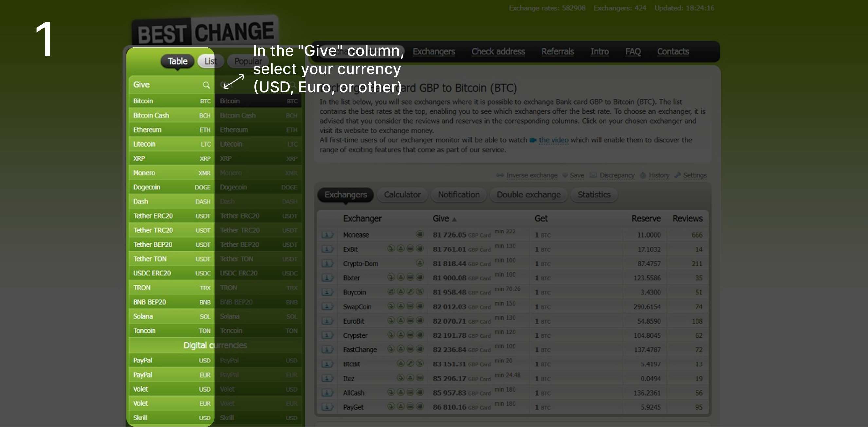The image size is (868, 427).
Task: Select Bitcoin BTC in the Get column
Action: pos(258,101)
